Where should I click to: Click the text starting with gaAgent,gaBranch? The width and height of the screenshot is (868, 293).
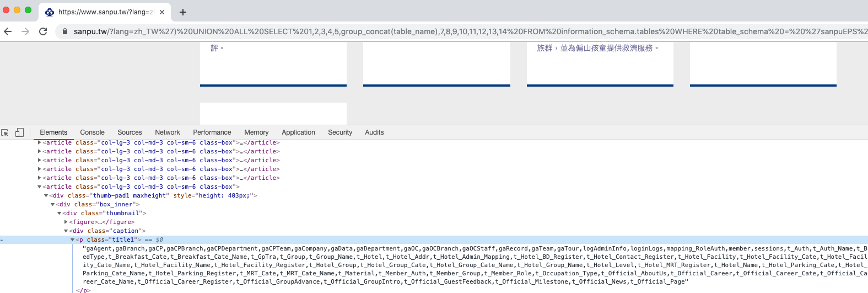click(x=475, y=265)
